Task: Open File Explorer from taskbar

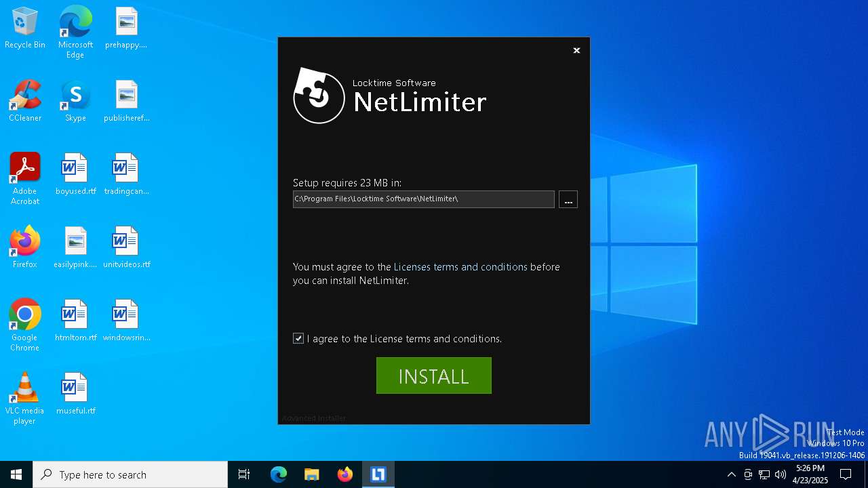Action: [311, 474]
